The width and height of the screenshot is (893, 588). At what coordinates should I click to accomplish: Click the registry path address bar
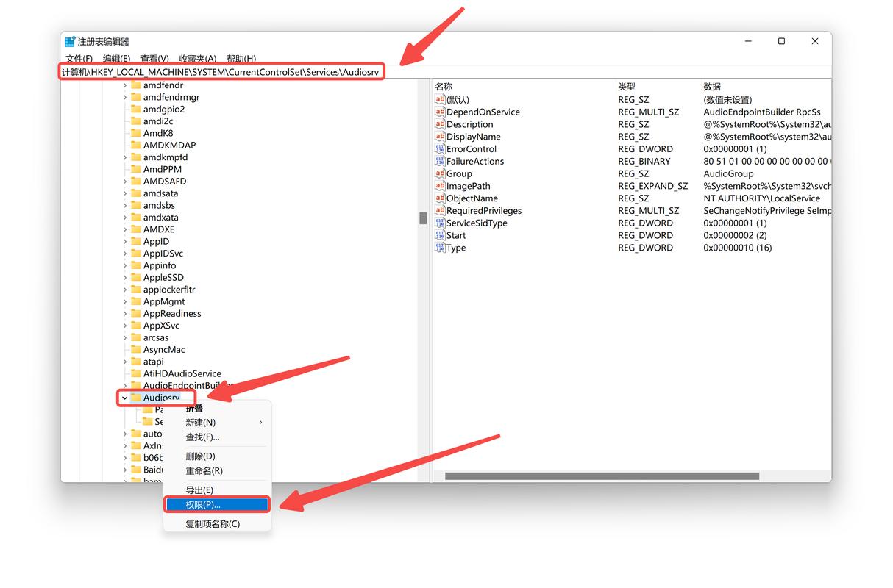coord(221,72)
